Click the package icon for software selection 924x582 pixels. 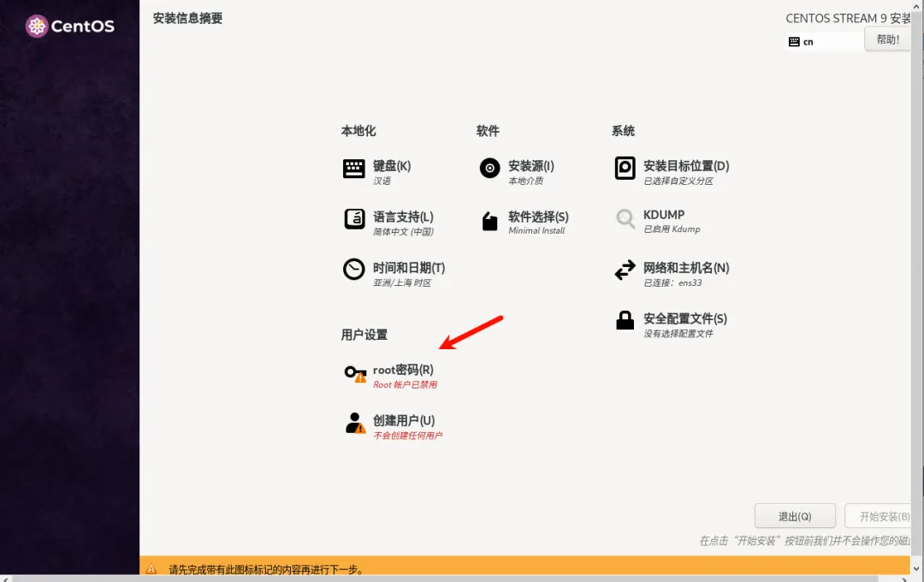tap(489, 222)
